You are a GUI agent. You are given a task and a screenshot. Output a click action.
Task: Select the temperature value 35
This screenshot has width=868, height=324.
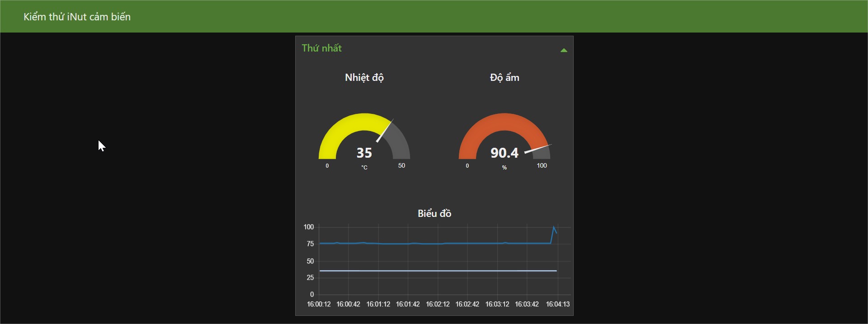tap(364, 153)
